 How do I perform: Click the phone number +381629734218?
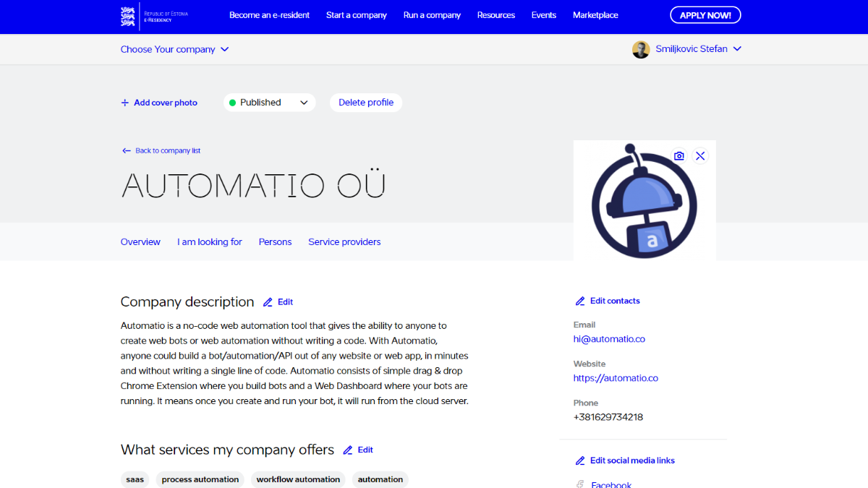point(608,417)
